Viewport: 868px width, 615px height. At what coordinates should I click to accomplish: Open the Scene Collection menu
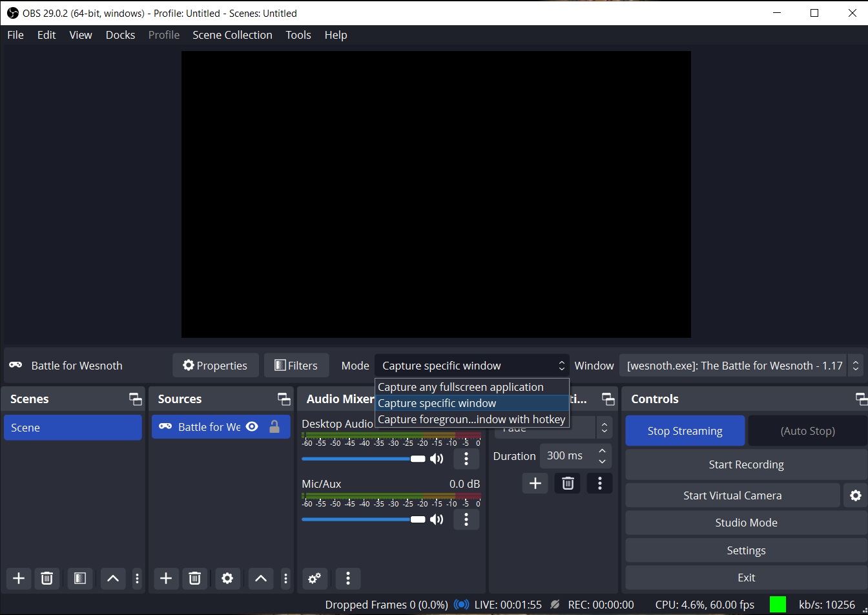tap(232, 35)
